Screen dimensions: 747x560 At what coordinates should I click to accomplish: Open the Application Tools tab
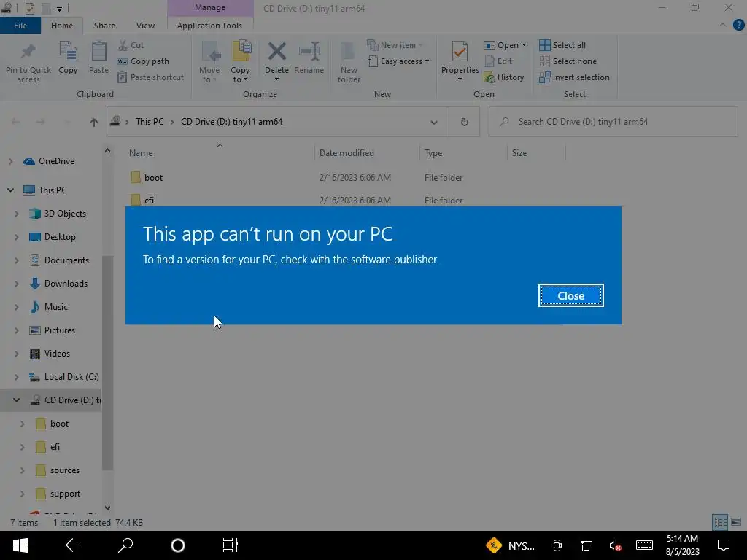[x=209, y=26]
